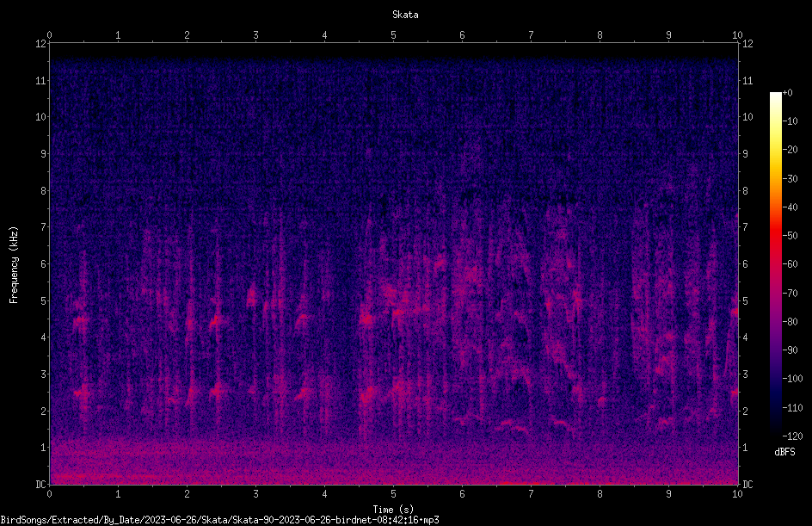Click the "-60" color scale value
The width and height of the screenshot is (812, 526).
(x=790, y=264)
